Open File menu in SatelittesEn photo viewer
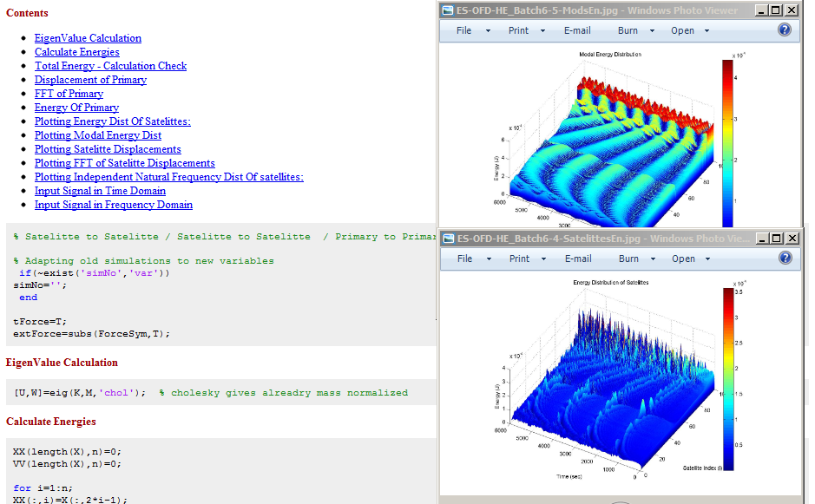The image size is (815, 504). 464,259
